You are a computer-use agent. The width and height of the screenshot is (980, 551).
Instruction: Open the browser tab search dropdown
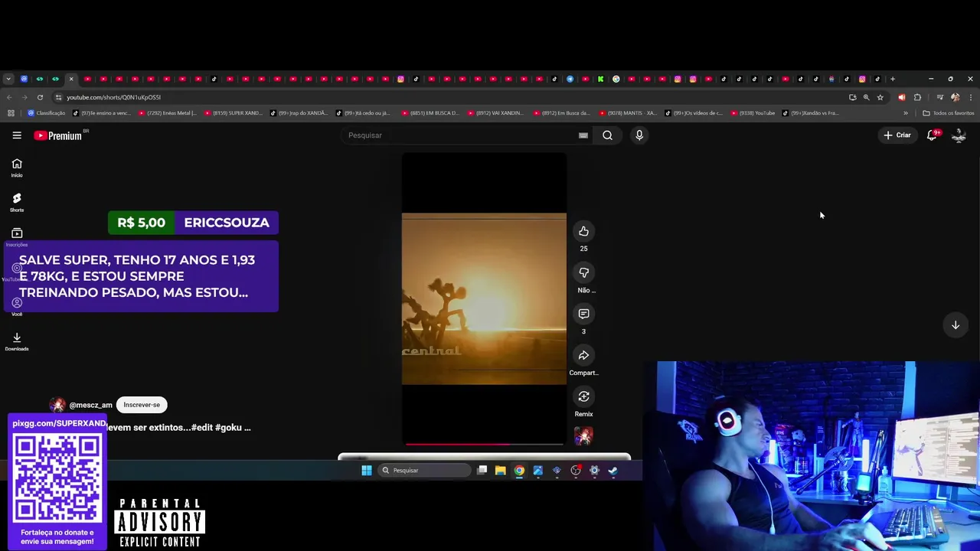[8, 79]
